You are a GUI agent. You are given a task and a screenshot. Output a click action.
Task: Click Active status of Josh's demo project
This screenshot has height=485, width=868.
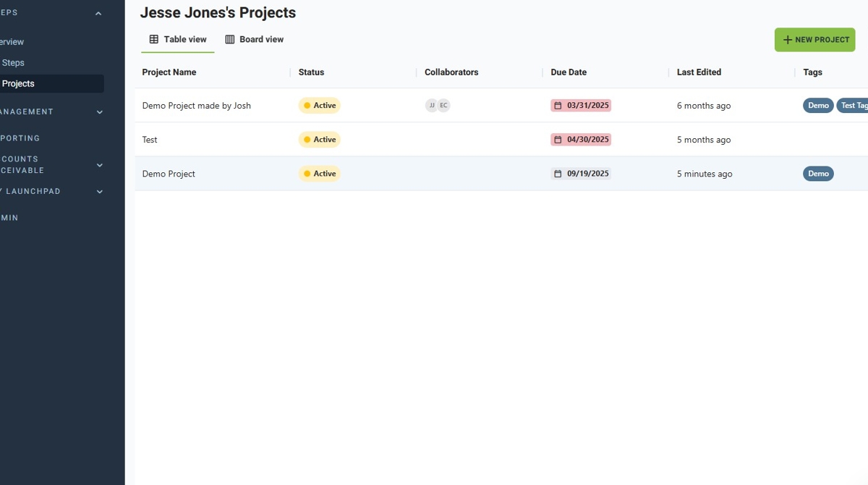[320, 106]
